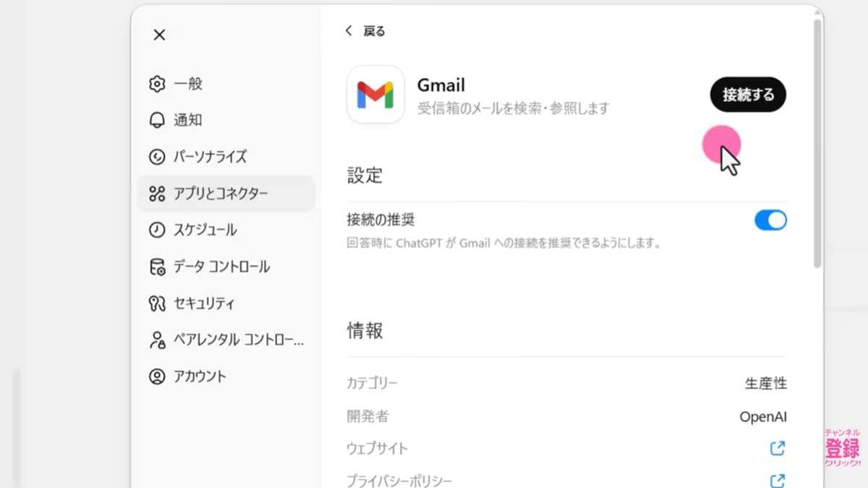The image size is (868, 488).
Task: Select the アカウント person icon
Action: (159, 376)
